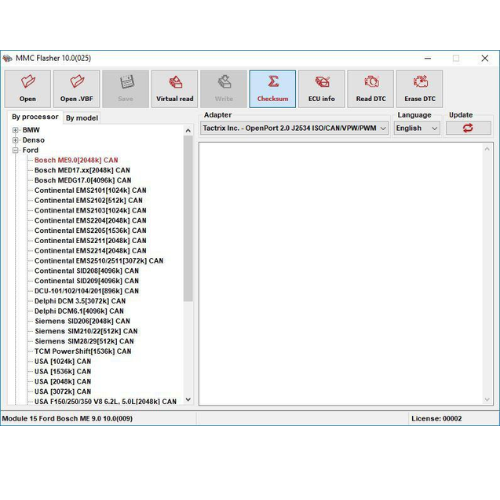Select Siemens SIM210/22[512k] CAN

tap(86, 331)
